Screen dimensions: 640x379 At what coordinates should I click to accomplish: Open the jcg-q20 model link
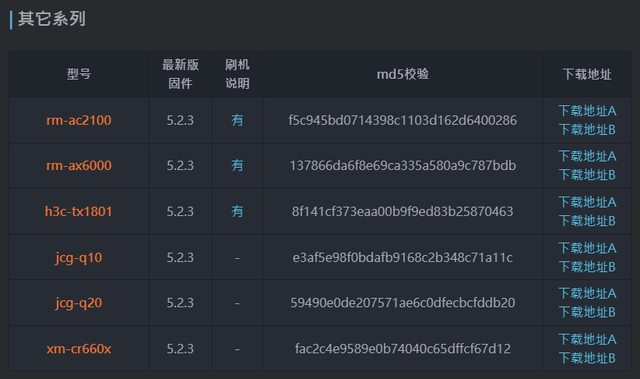click(79, 303)
